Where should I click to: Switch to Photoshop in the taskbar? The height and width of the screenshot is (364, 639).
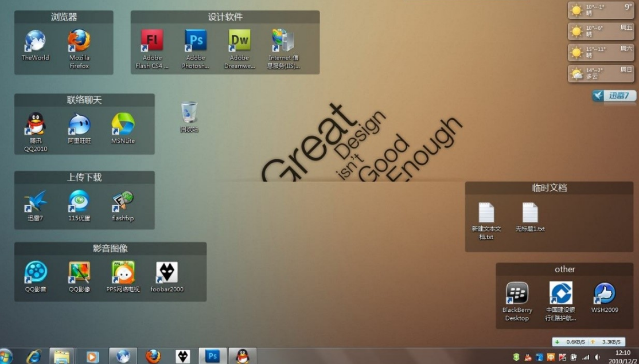212,356
